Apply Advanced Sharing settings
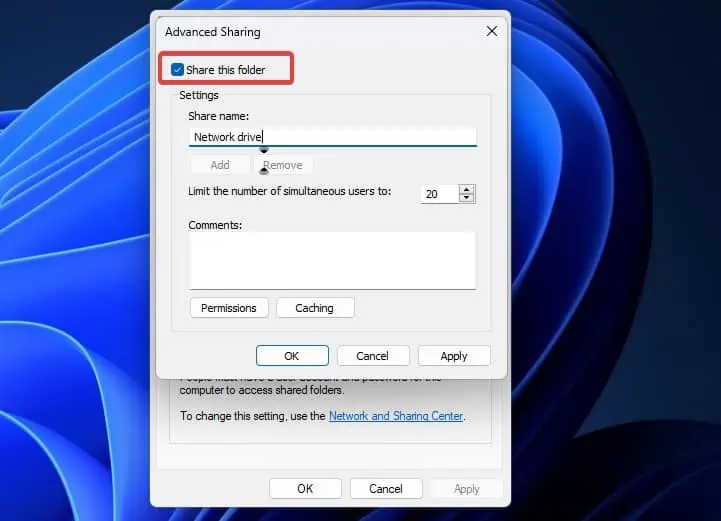Viewport: 721px width, 521px height. pos(454,356)
